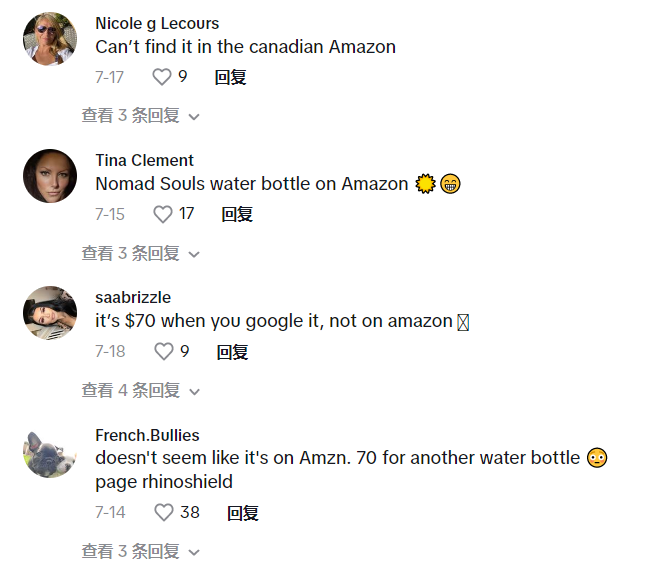654x574 pixels.
Task: Reply to French.Bullies' comment
Action: click(x=242, y=513)
